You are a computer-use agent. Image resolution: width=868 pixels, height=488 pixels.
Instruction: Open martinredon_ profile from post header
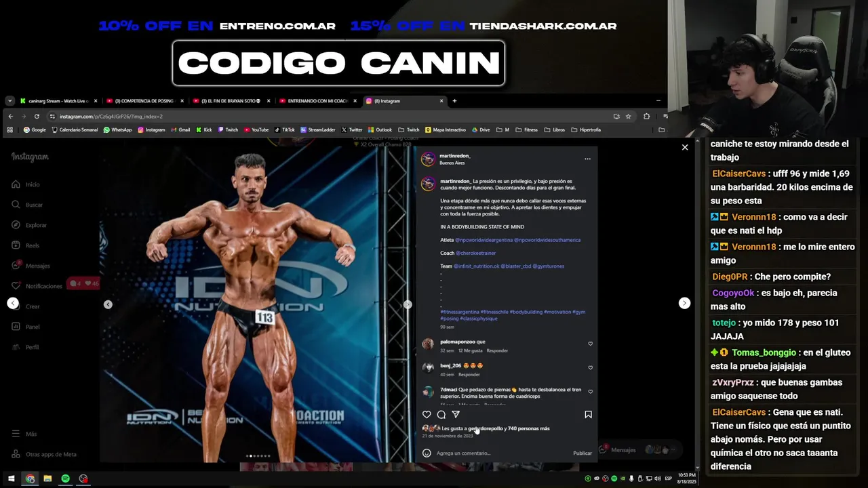click(x=454, y=156)
